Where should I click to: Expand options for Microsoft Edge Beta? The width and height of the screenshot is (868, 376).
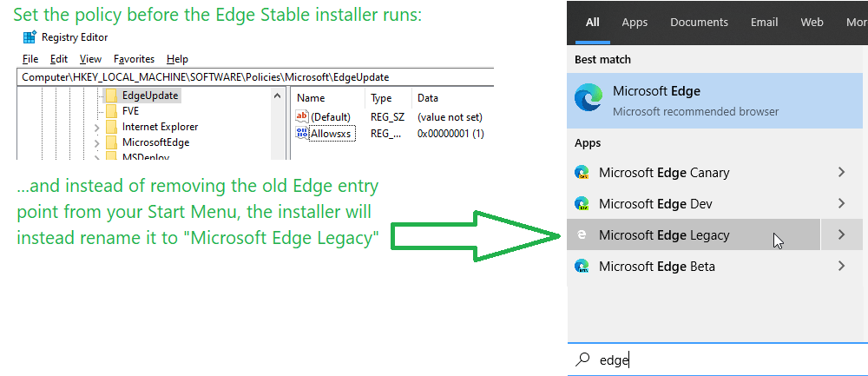point(841,267)
